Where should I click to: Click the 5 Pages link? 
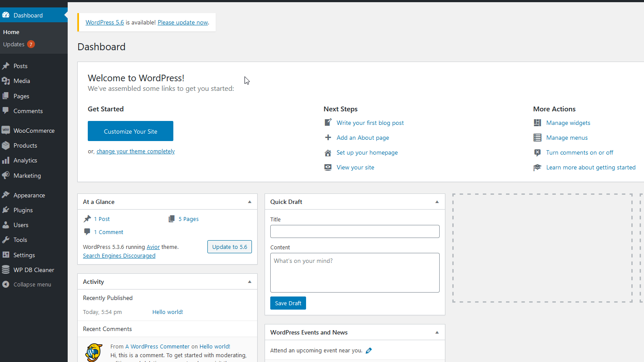pos(189,219)
